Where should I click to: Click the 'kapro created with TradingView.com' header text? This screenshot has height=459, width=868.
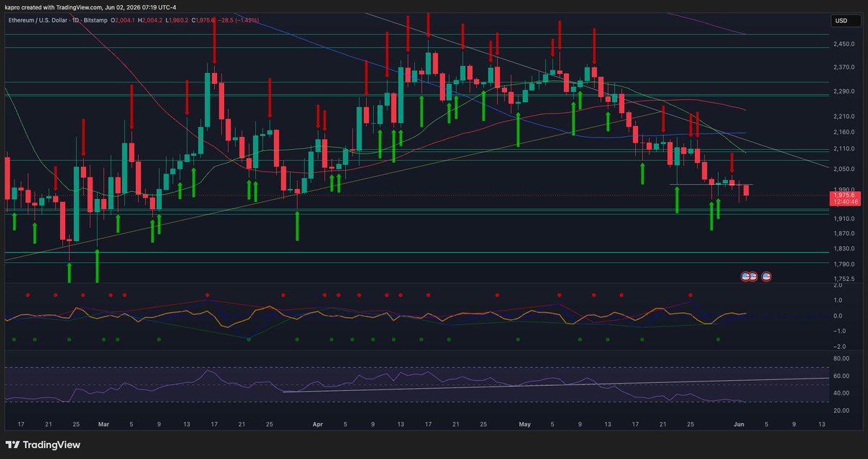[x=55, y=7]
